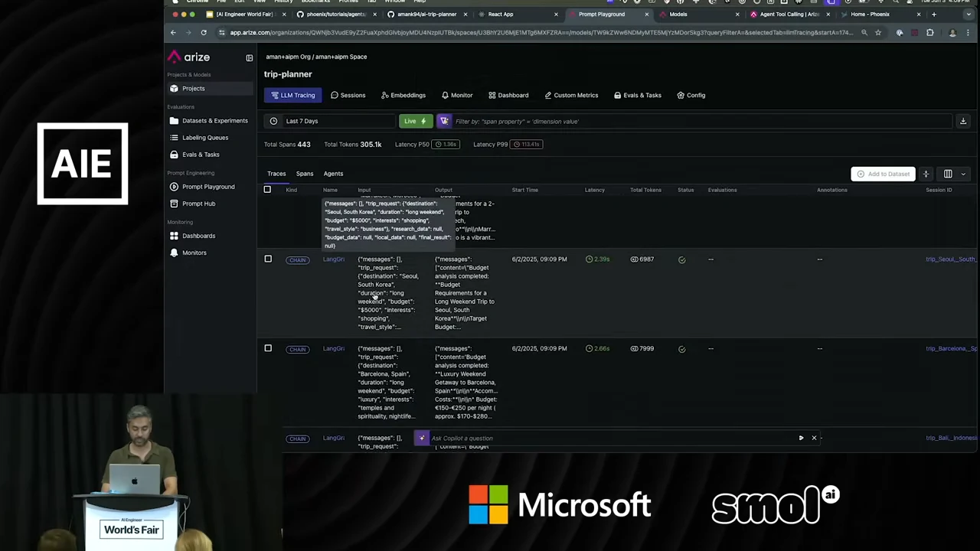This screenshot has height=551, width=980.
Task: Select the Traces sub-tab
Action: tap(276, 174)
